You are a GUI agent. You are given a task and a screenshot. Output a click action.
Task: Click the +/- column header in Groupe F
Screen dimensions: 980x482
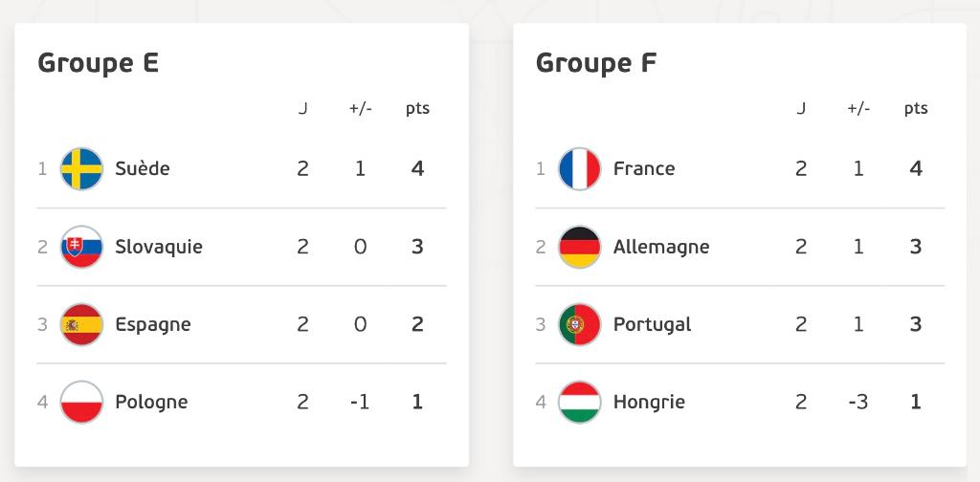858,109
